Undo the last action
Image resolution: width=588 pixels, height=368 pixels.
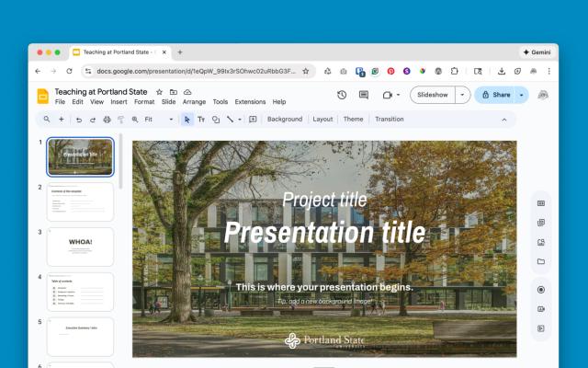tap(79, 120)
